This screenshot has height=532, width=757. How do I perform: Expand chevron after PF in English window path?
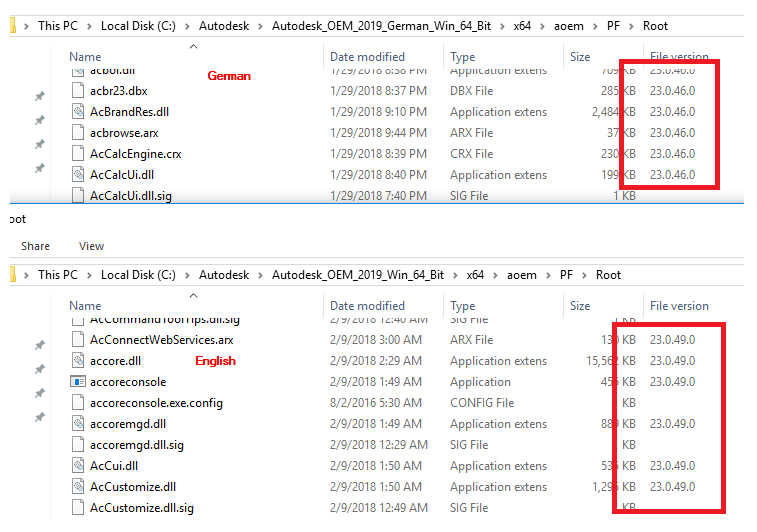(x=584, y=275)
